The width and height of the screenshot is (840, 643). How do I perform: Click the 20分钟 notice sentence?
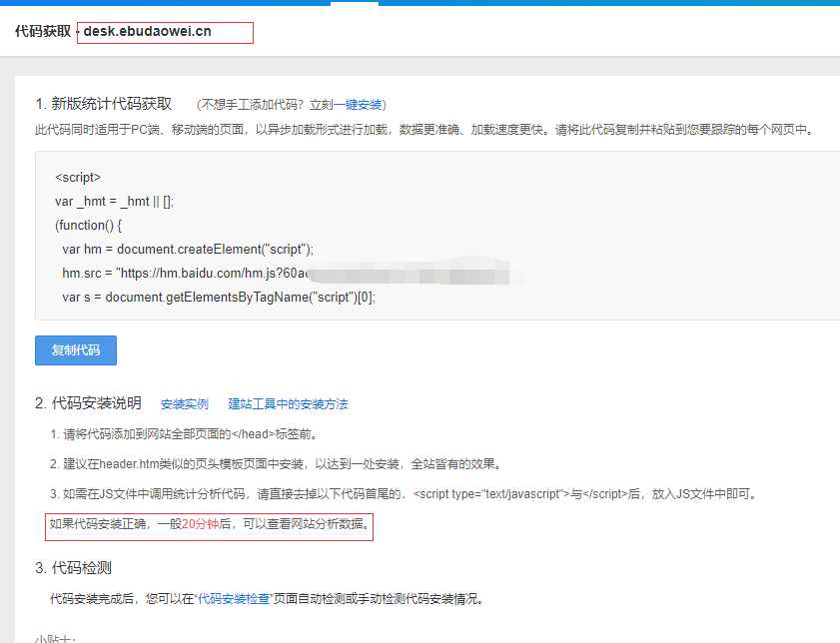[x=210, y=524]
